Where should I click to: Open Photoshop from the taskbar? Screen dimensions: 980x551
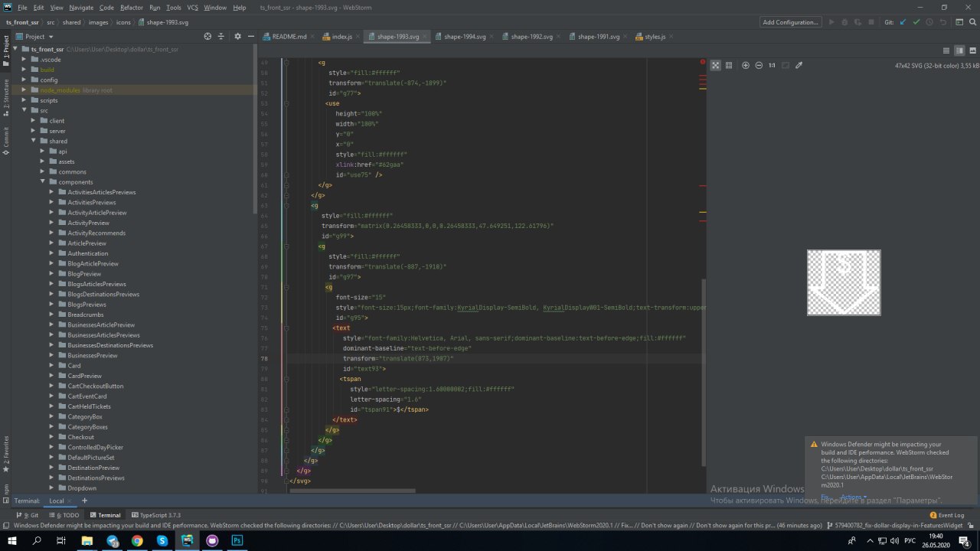pos(237,540)
